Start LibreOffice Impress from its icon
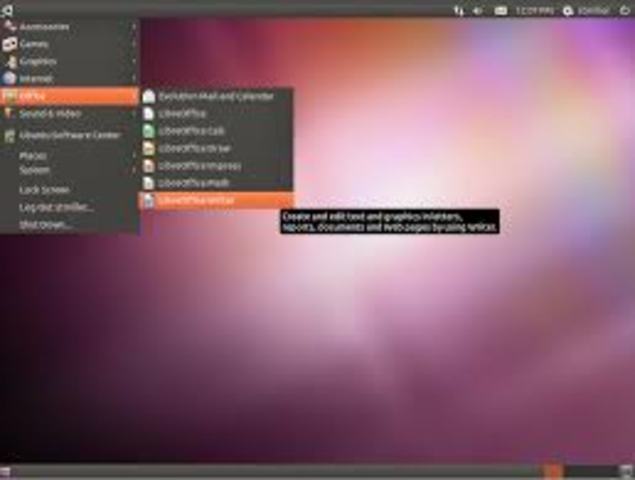This screenshot has height=480, width=635. pyautogui.click(x=149, y=166)
